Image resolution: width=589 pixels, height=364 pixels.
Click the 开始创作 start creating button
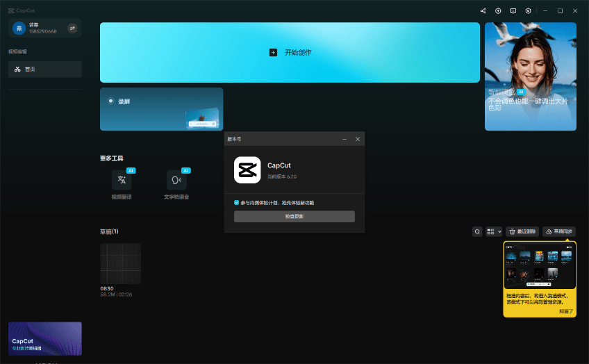(290, 53)
